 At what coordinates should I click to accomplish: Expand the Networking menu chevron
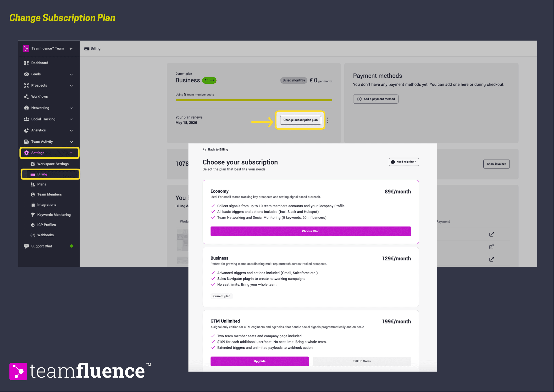(x=71, y=108)
